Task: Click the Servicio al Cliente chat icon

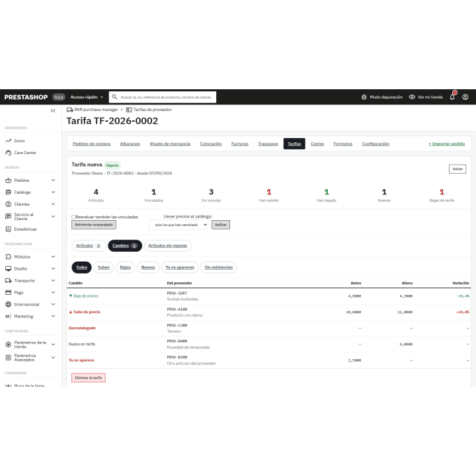Action: [x=8, y=216]
